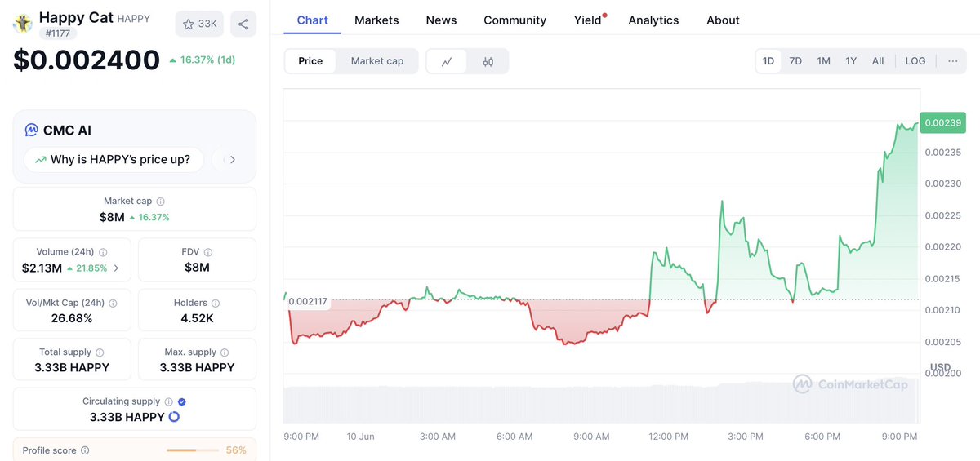Click the volume histogram bars below the price chart
980x461 pixels.
600,405
